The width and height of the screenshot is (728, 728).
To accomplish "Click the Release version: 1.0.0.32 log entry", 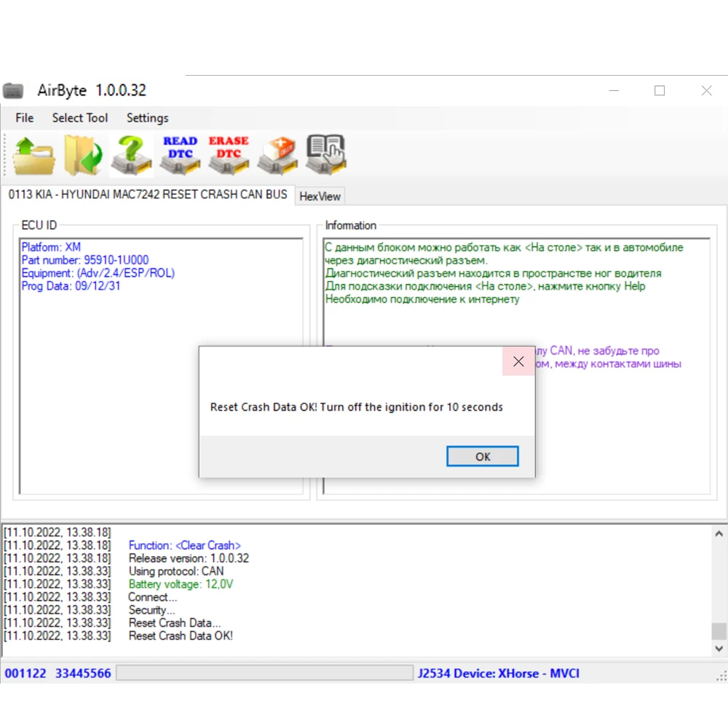I will coord(189,558).
